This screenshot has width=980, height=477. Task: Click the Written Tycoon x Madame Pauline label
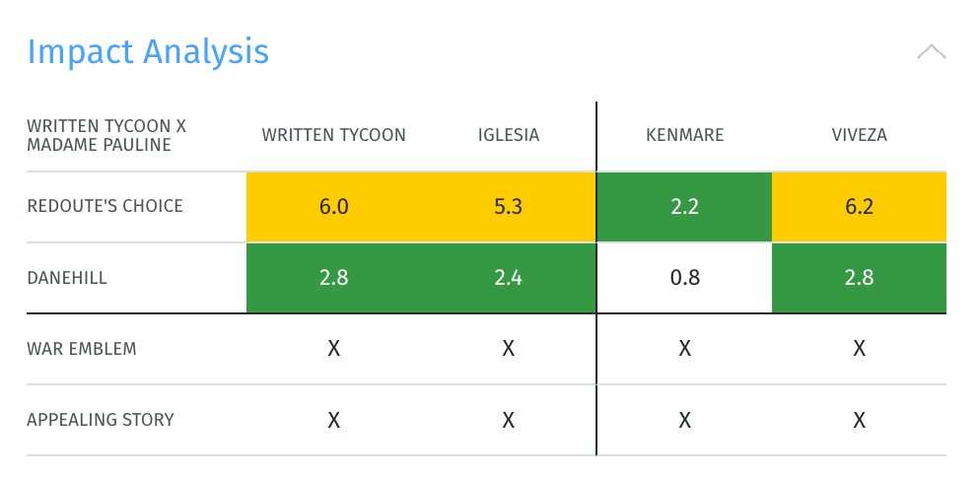tap(106, 135)
